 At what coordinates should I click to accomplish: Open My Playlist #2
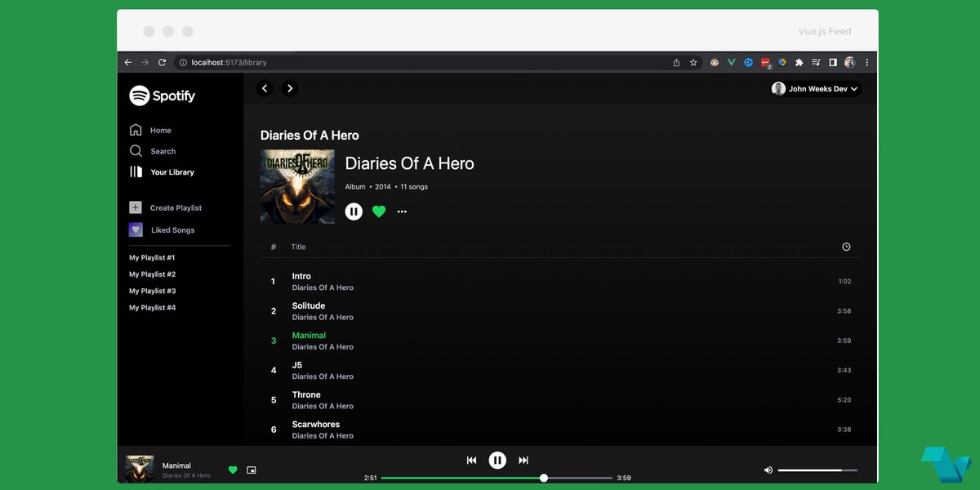click(x=152, y=274)
